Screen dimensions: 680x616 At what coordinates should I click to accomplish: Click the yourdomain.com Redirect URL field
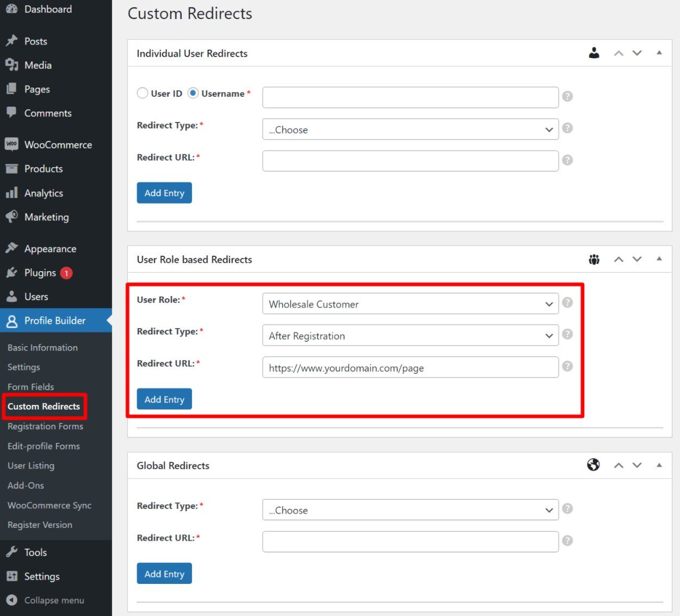tap(410, 367)
